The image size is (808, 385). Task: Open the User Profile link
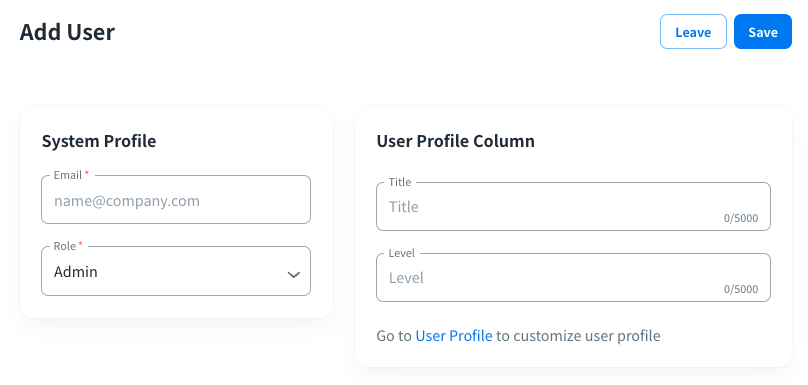pos(454,336)
